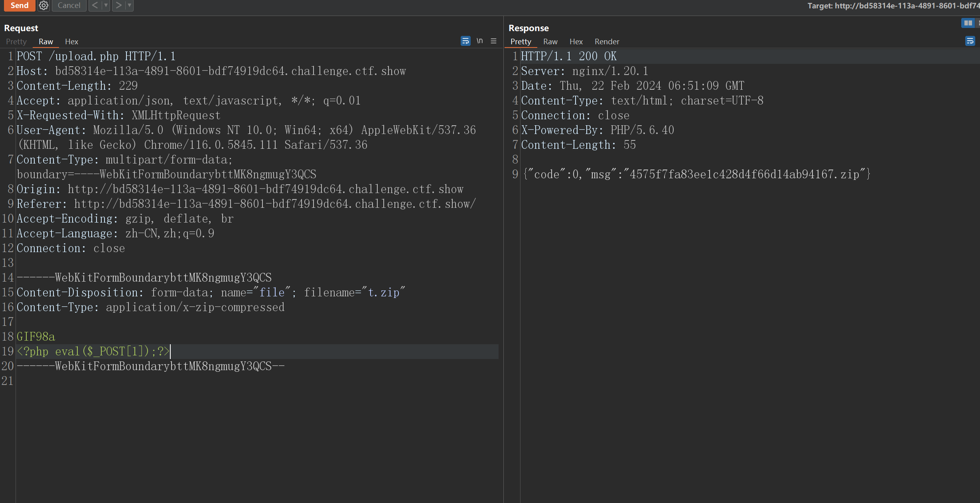Click the Request panel title

(x=21, y=28)
